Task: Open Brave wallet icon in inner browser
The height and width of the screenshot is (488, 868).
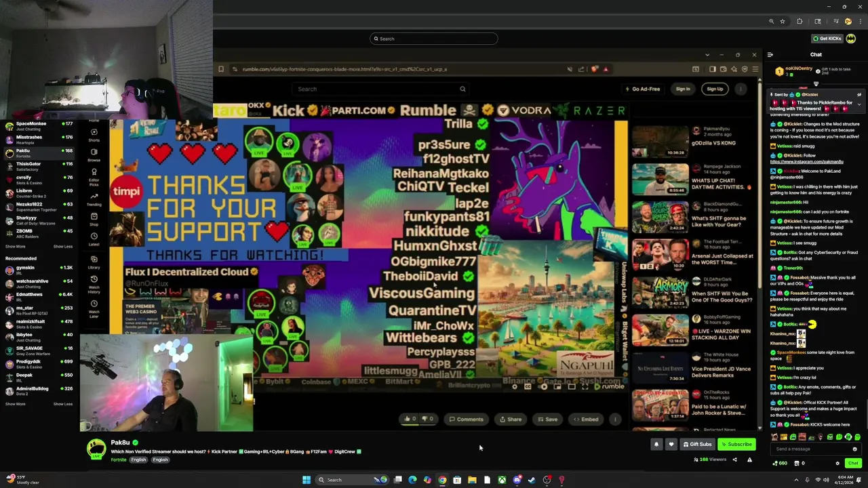Action: 723,69
